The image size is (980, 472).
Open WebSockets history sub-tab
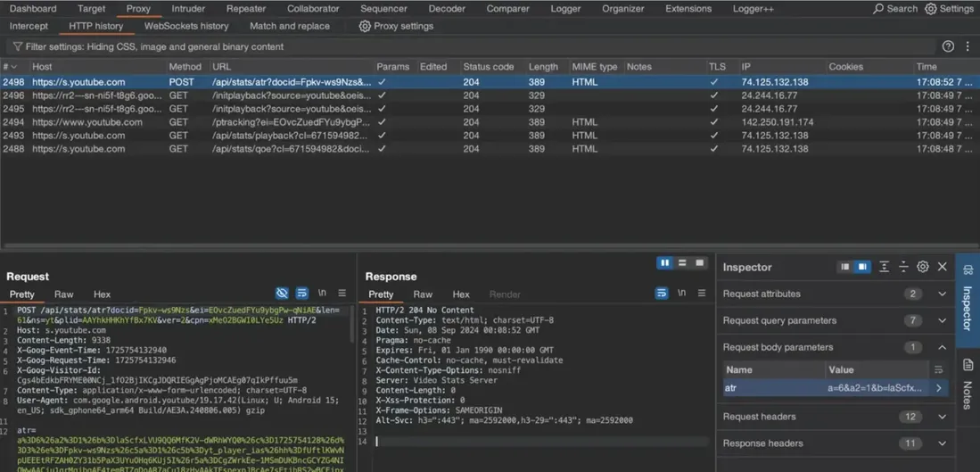186,26
